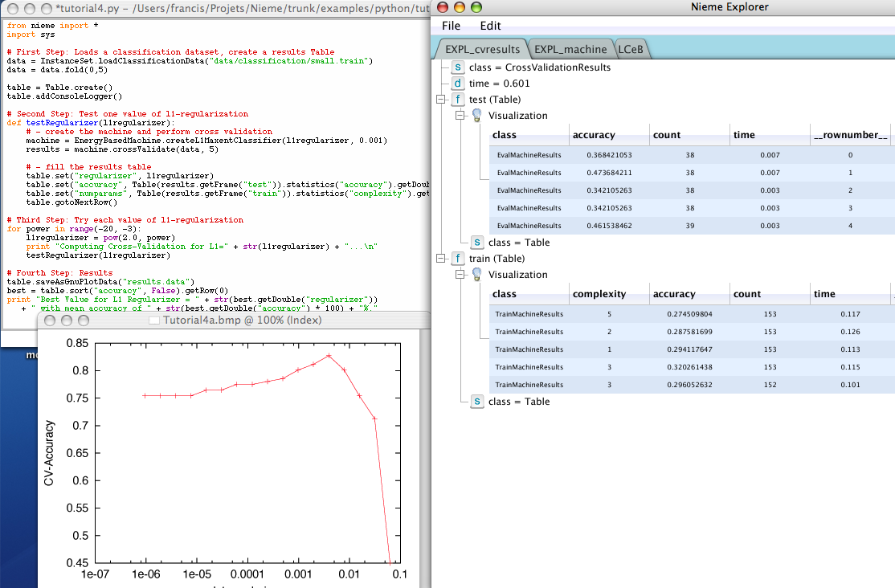The width and height of the screenshot is (895, 588).
Task: Collapse the Visualization node under test
Action: pyautogui.click(x=460, y=116)
